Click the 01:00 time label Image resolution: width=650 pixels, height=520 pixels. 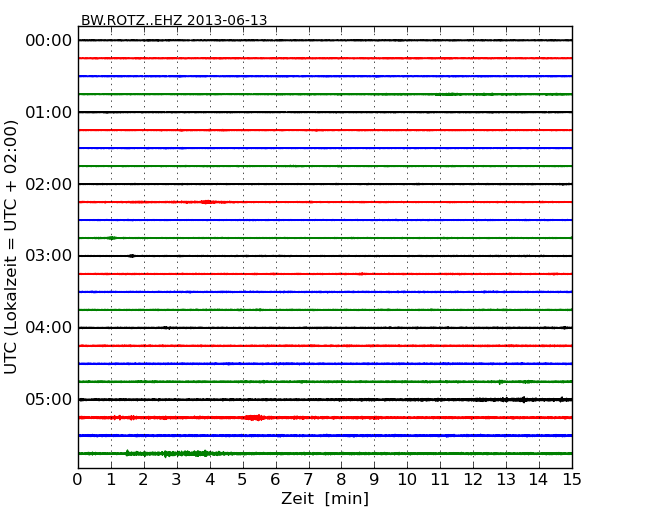point(49,112)
